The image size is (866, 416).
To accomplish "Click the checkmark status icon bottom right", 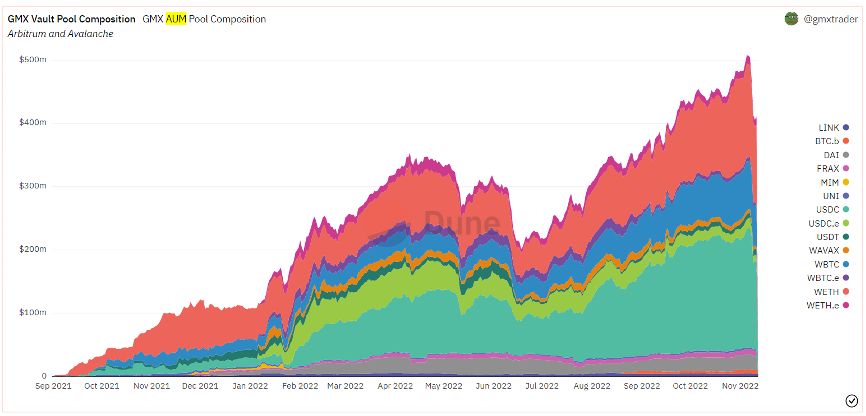I will click(x=851, y=400).
